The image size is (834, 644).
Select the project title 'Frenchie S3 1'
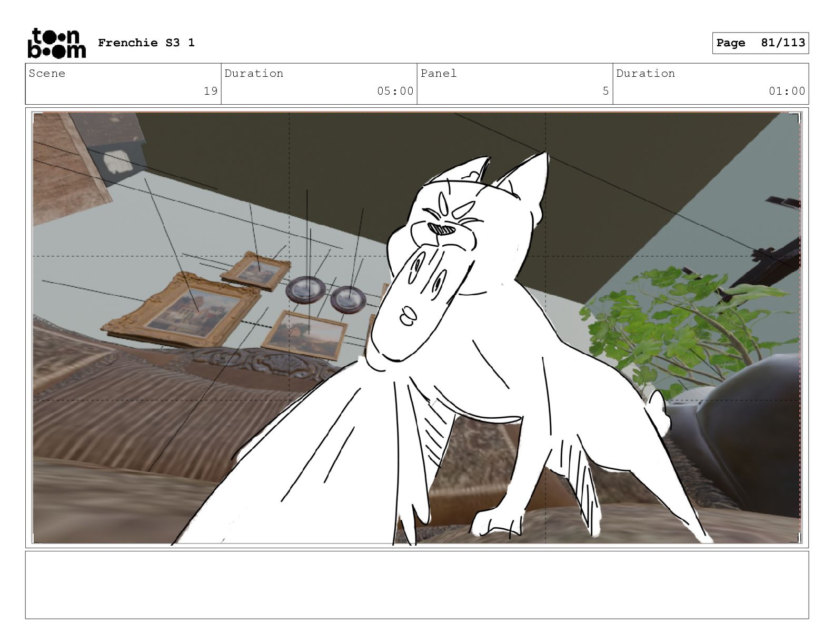click(x=146, y=43)
